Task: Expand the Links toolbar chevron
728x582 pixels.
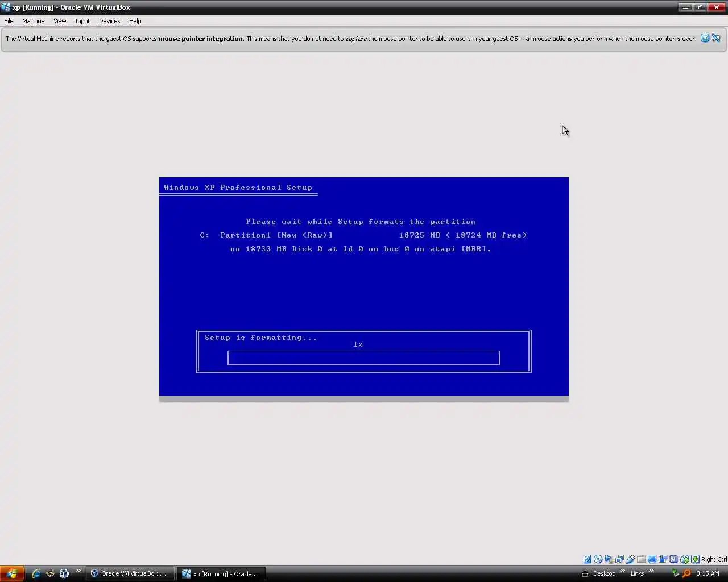Action: pos(651,571)
